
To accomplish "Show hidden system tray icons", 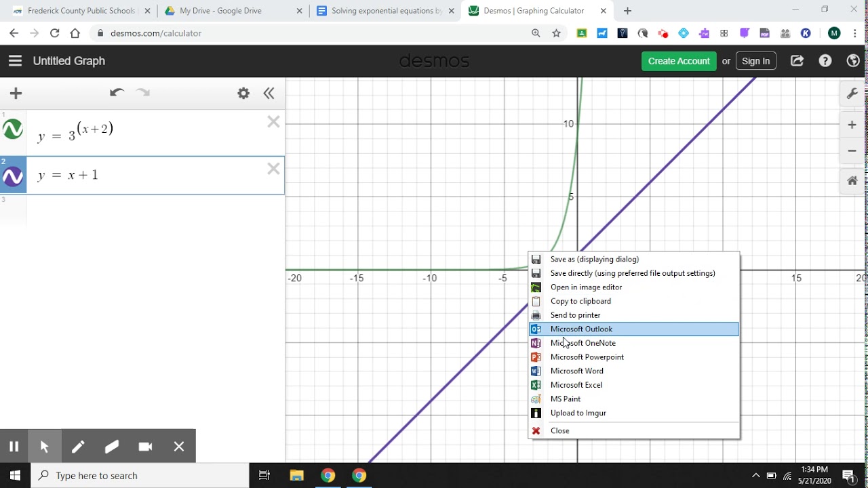I will pos(755,476).
